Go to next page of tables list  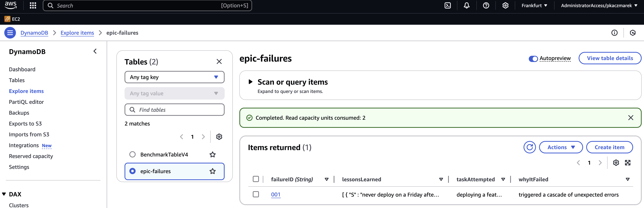pos(203,137)
